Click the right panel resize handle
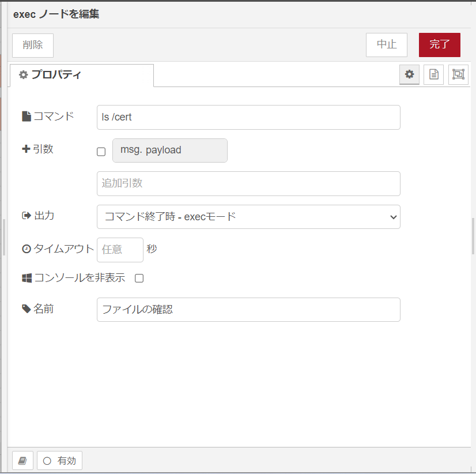Screen dimensions: 476x474 [x=473, y=236]
